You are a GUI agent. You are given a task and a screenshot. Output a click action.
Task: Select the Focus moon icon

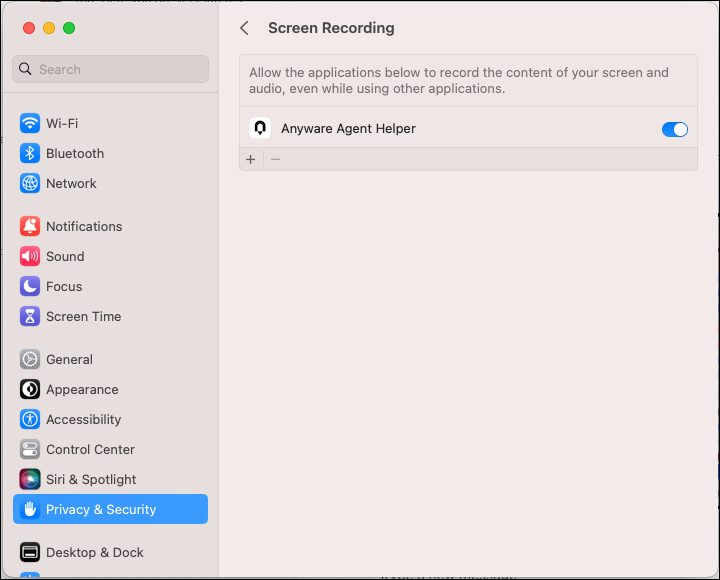(x=30, y=286)
